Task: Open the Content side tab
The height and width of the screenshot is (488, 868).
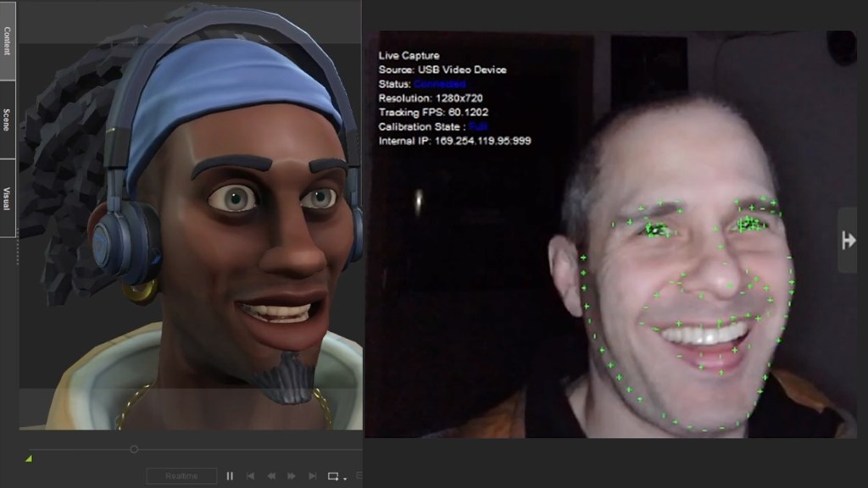Action: tap(7, 41)
